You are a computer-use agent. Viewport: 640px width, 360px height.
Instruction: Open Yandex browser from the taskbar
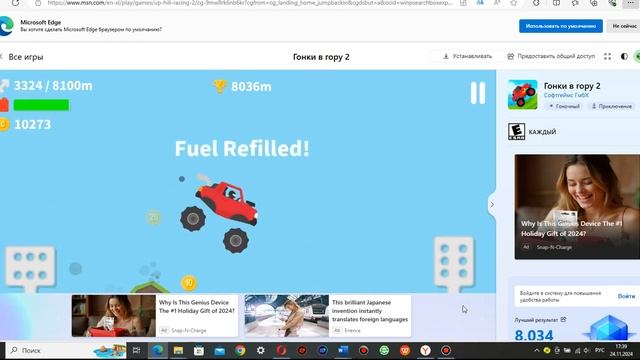click(x=425, y=350)
